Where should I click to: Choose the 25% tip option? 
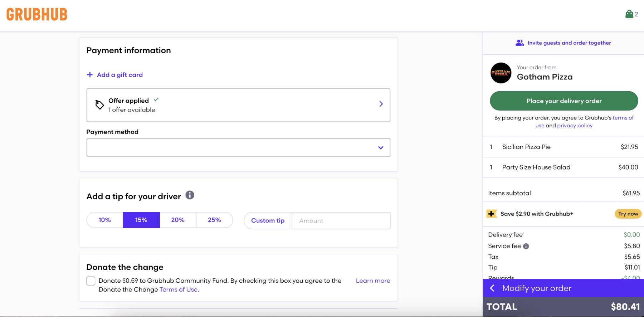pyautogui.click(x=214, y=220)
